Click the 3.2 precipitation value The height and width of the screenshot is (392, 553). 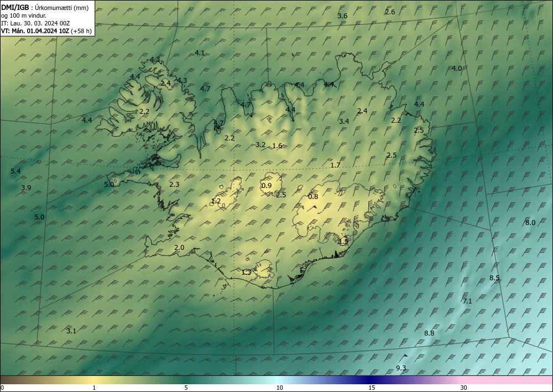260,144
